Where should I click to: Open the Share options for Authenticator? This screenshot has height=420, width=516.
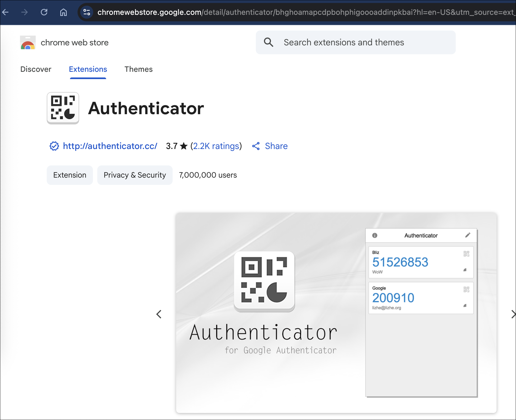point(270,146)
